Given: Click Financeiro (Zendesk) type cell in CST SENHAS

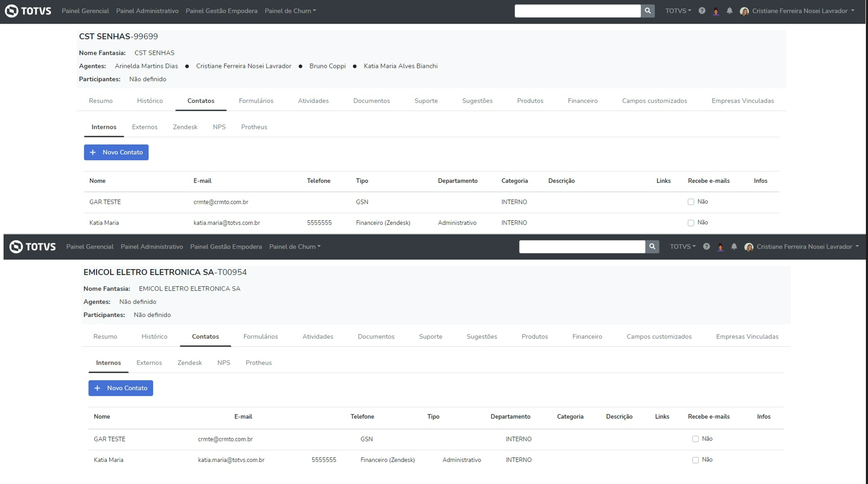Looking at the screenshot, I should 383,223.
